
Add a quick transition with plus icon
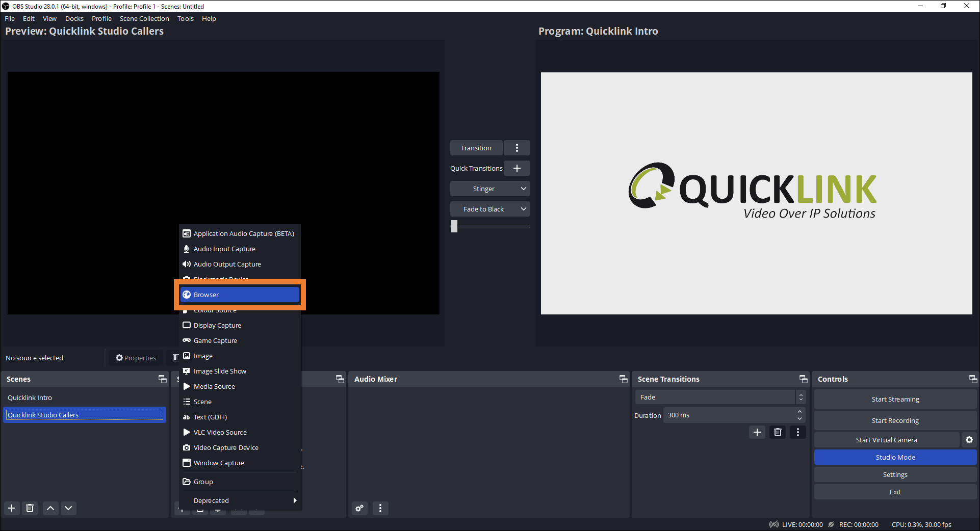click(517, 168)
